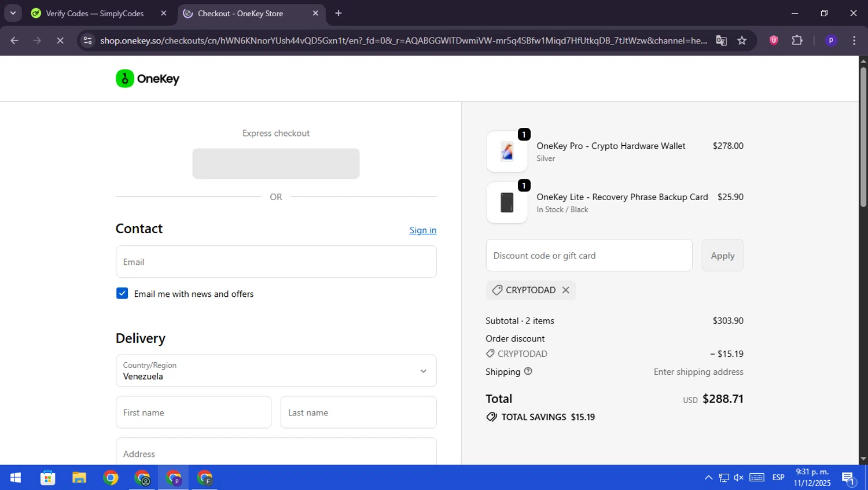
Task: Open File Explorer from taskbar
Action: [x=79, y=478]
